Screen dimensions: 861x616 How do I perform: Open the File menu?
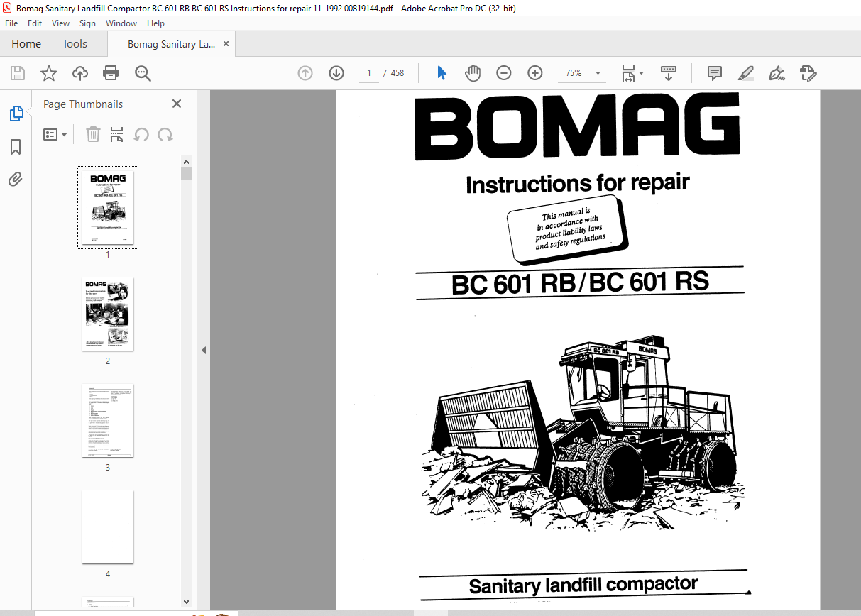click(11, 23)
